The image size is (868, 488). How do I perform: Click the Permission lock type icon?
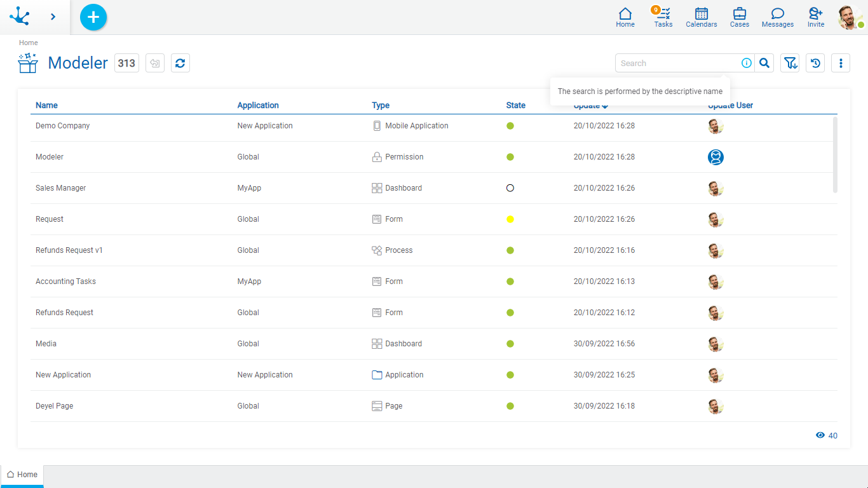tap(377, 157)
